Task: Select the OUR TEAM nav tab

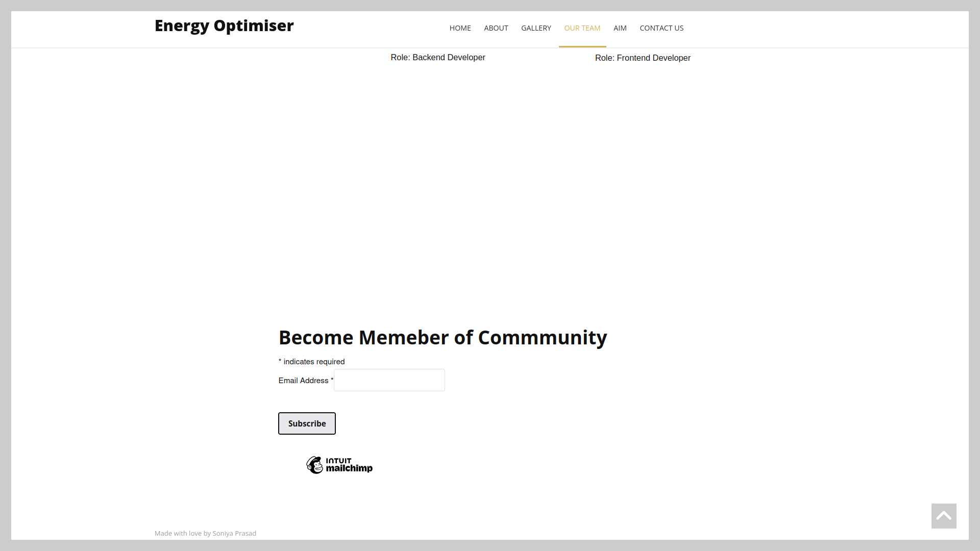Action: pos(582,28)
